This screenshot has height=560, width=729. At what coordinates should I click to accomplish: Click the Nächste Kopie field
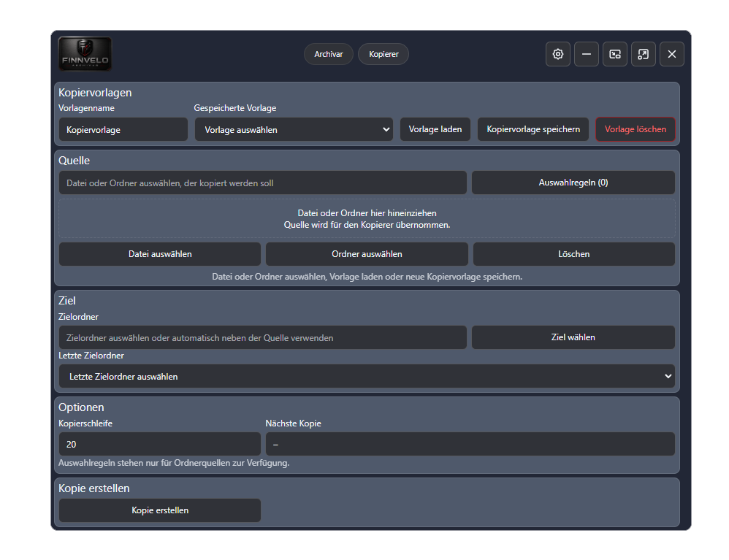470,444
